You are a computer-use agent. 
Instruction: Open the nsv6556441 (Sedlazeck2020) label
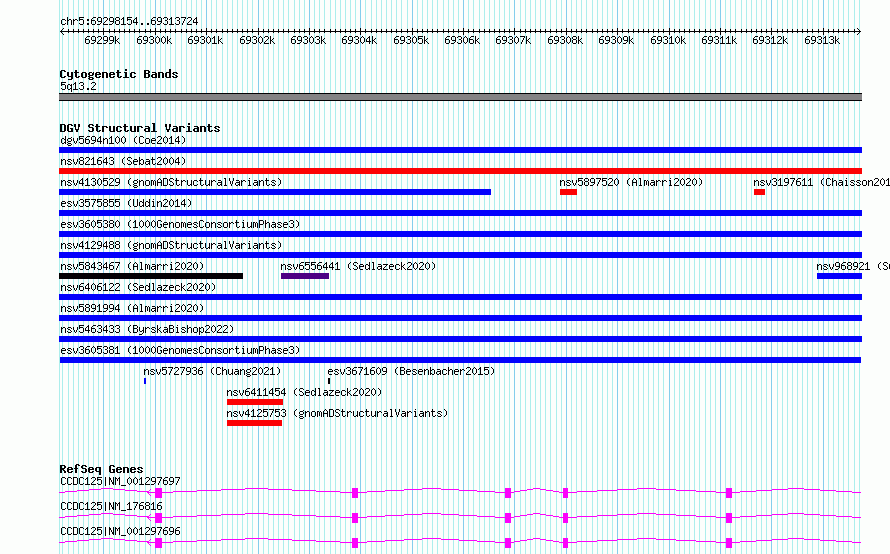[358, 266]
